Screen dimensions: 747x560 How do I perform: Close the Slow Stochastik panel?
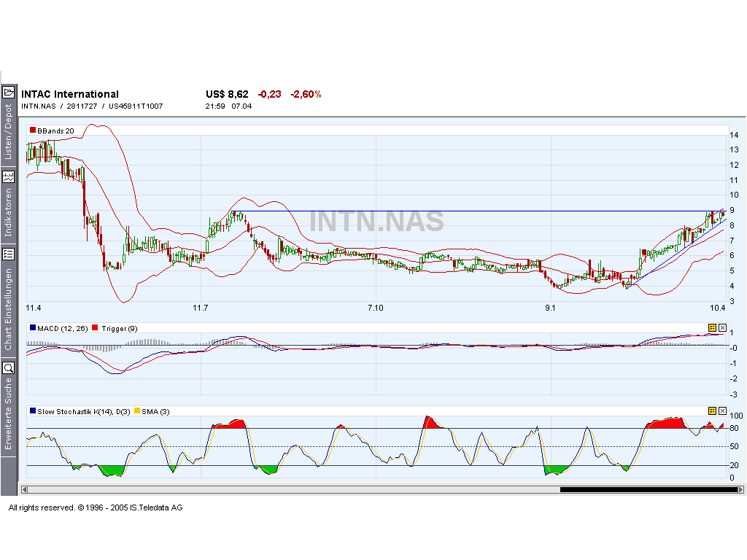pos(722,411)
